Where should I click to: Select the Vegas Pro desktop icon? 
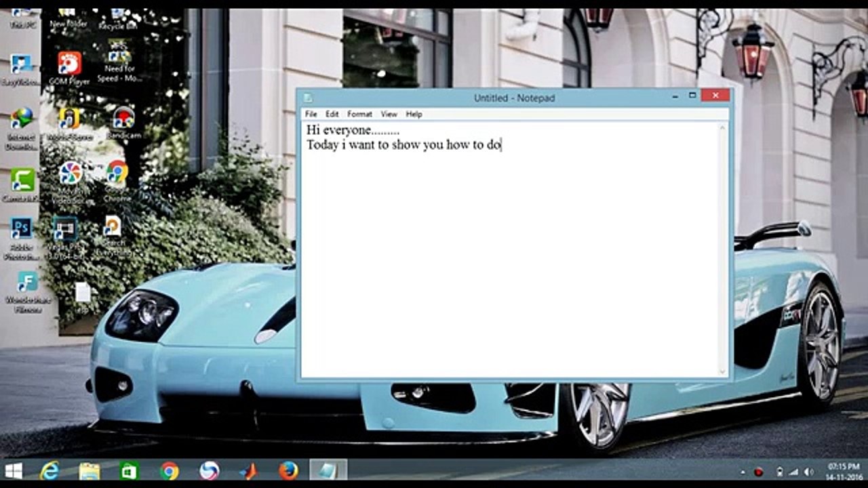[65, 239]
